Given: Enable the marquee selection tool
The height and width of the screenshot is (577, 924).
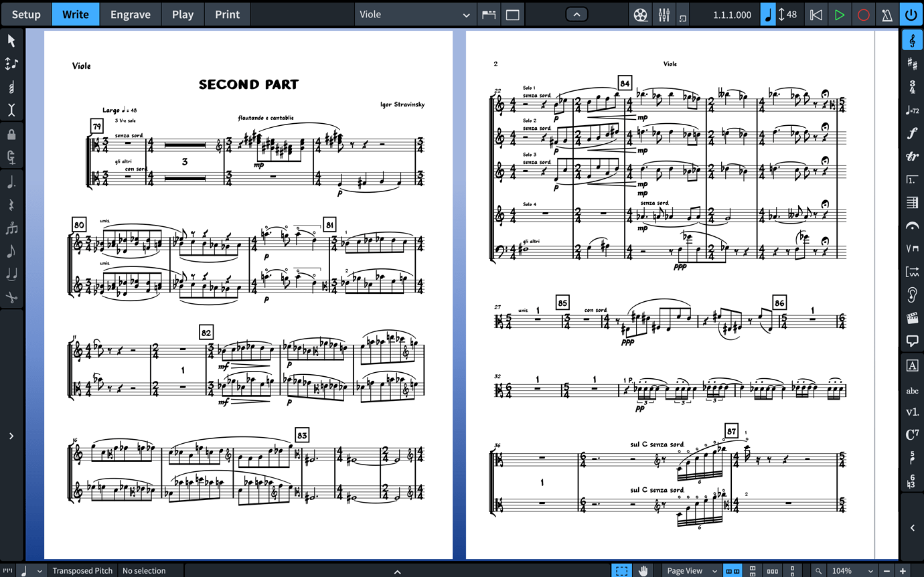Looking at the screenshot, I should click(621, 570).
